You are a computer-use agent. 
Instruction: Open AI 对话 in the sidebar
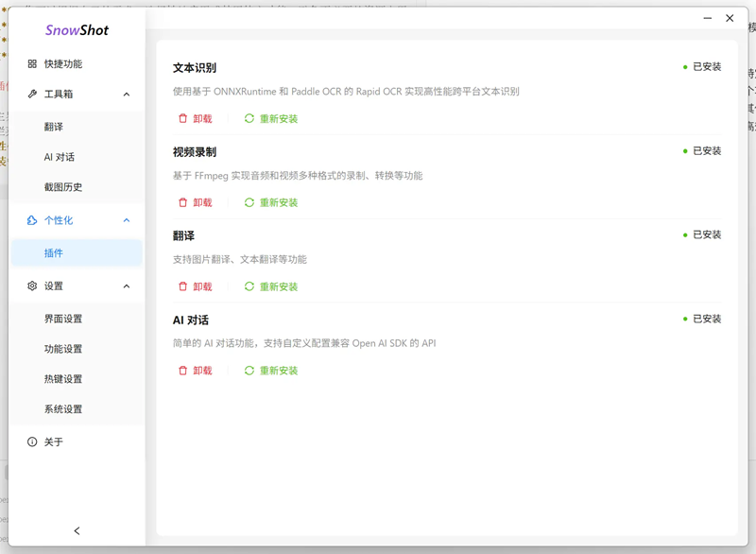(77, 157)
